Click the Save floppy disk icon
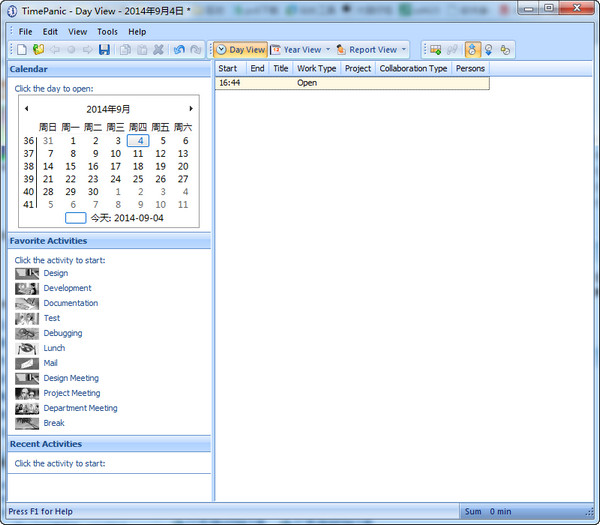Image resolution: width=600 pixels, height=525 pixels. pyautogui.click(x=104, y=50)
